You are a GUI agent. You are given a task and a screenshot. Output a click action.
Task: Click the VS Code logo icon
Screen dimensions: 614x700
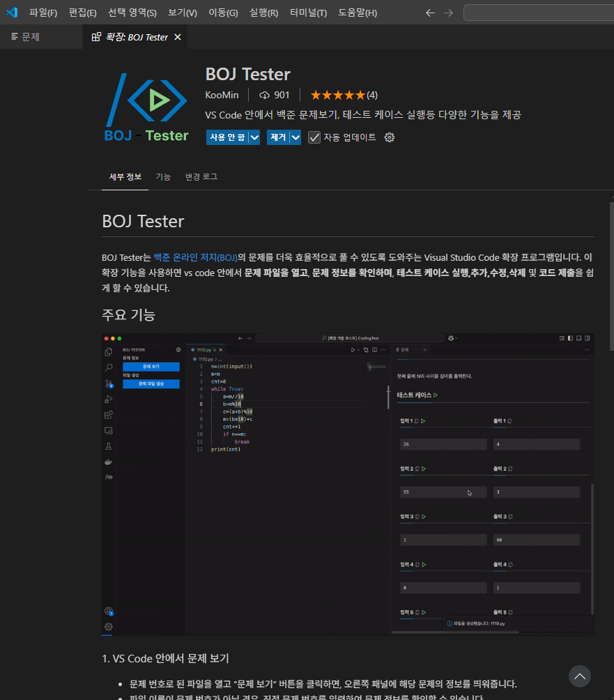[x=12, y=12]
